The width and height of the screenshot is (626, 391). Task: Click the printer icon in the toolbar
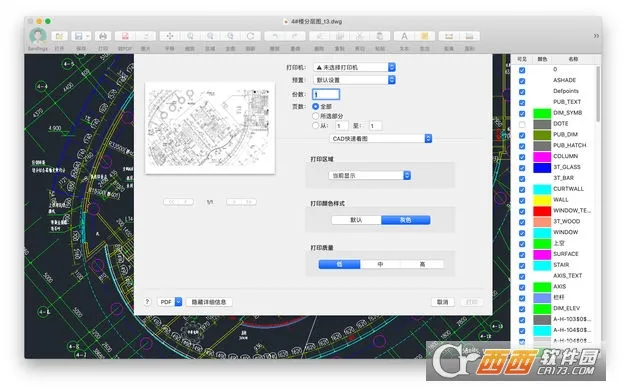tap(103, 36)
